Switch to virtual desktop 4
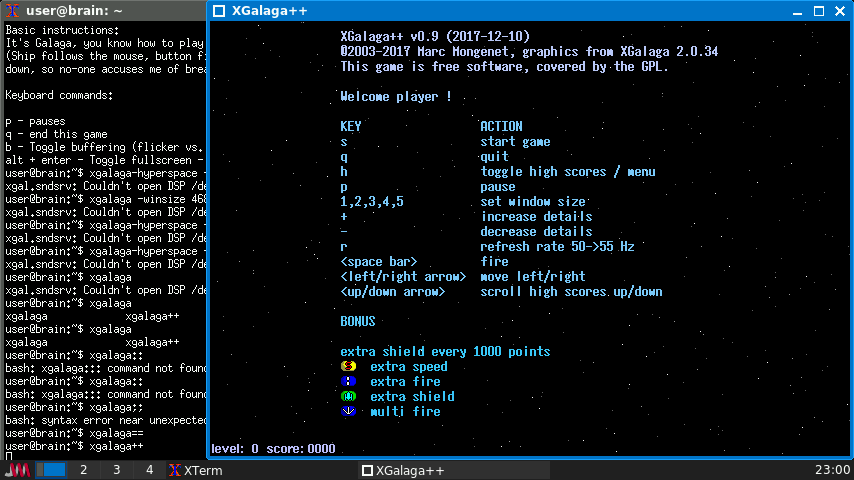Screen dimensions: 854x480 [149, 470]
